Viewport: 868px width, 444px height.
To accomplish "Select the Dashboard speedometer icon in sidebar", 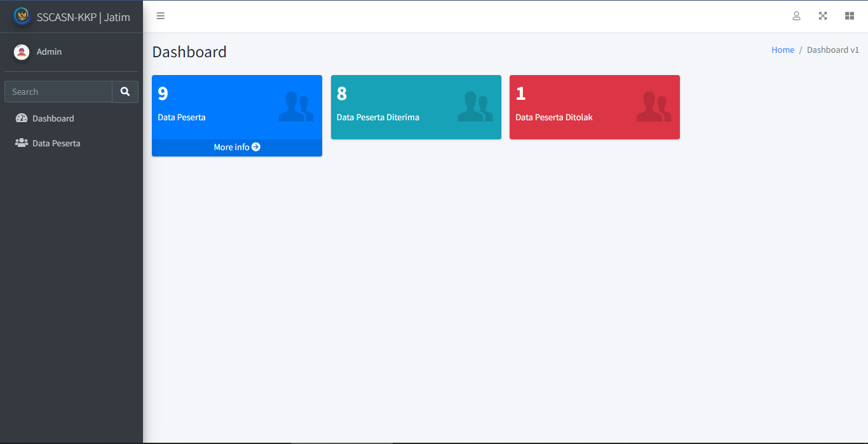I will tap(21, 118).
